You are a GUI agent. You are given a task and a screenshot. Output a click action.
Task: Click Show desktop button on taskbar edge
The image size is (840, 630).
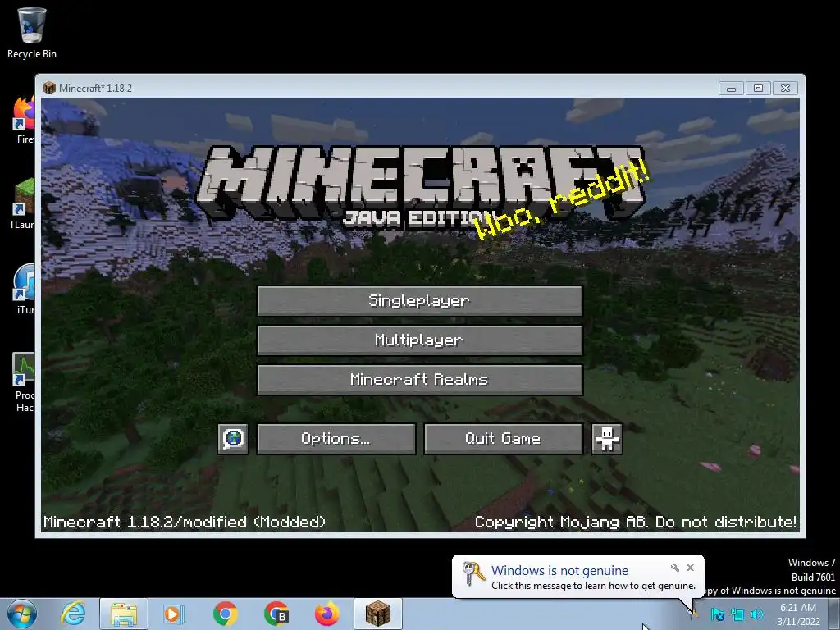[x=836, y=614]
